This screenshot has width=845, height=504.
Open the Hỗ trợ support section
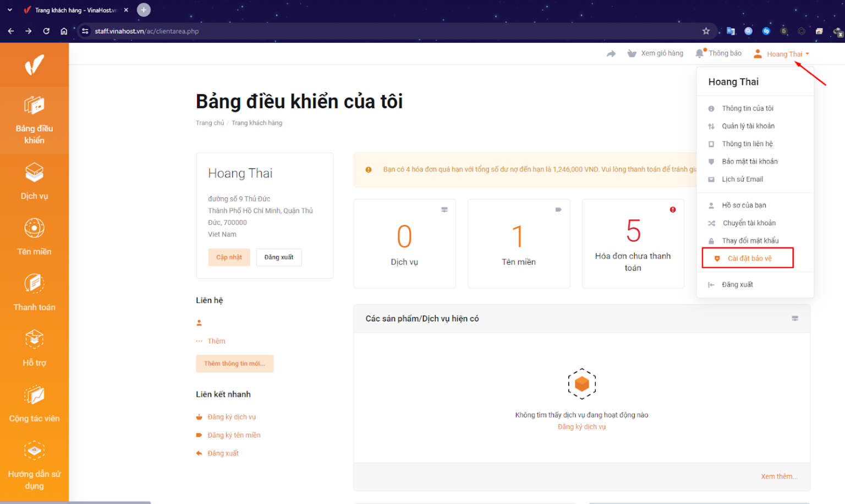coord(34,348)
